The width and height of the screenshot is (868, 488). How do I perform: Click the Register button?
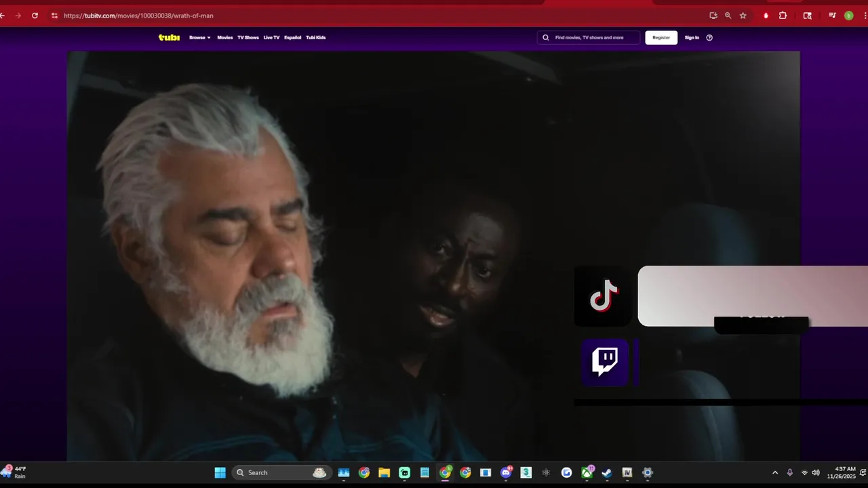661,37
